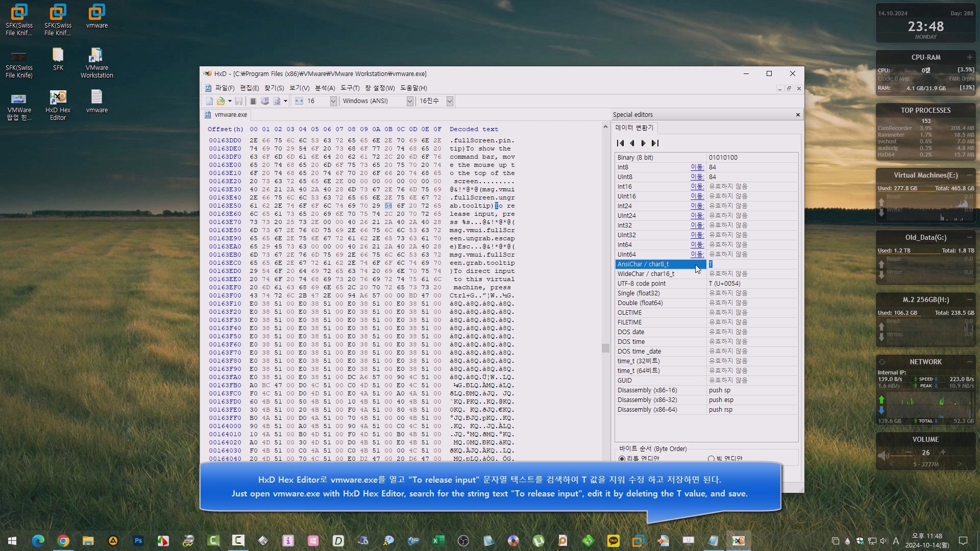The width and height of the screenshot is (980, 551).
Task: Expand the recent files arrow beside Open
Action: [230, 101]
